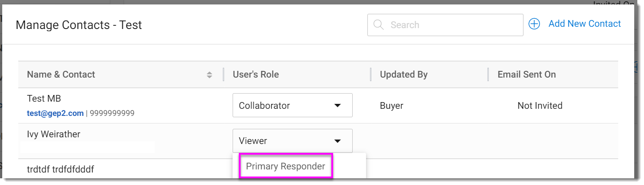
Task: Select the Ivy Weirather contact row
Action: (53, 134)
